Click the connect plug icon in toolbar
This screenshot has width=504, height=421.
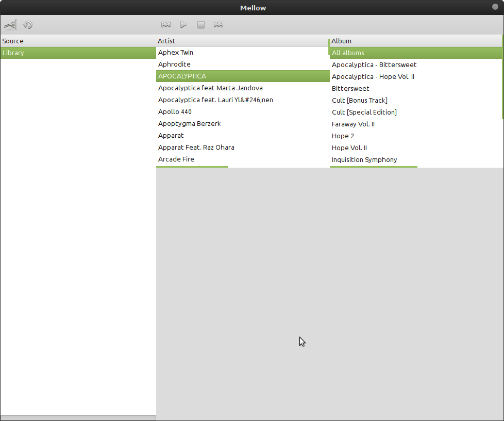(x=10, y=25)
